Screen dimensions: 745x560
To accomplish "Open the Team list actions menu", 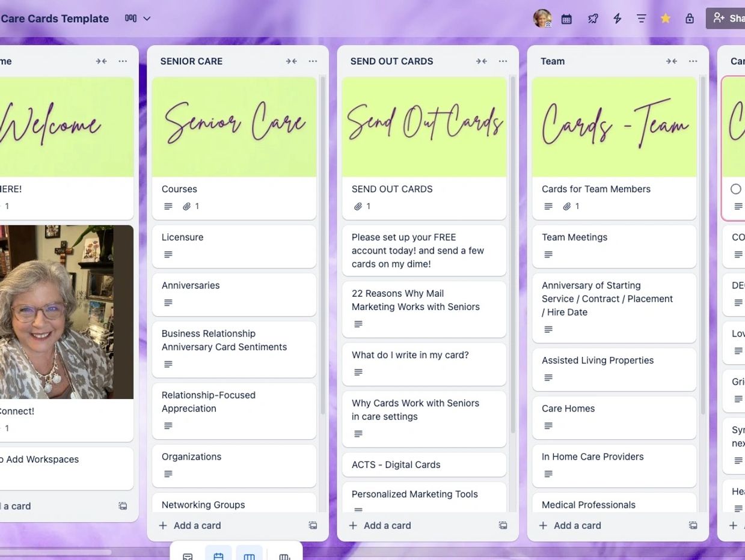I will click(x=693, y=61).
